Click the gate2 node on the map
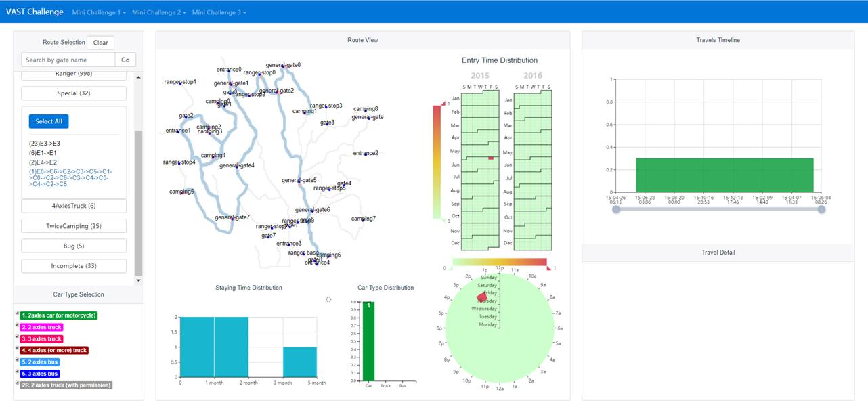The width and height of the screenshot is (868, 415). click(x=186, y=116)
